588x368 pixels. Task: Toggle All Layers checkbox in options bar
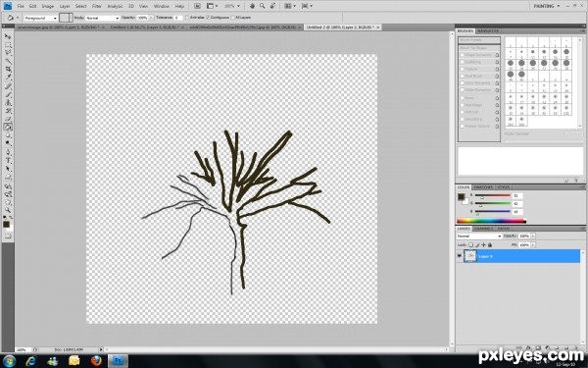click(232, 18)
